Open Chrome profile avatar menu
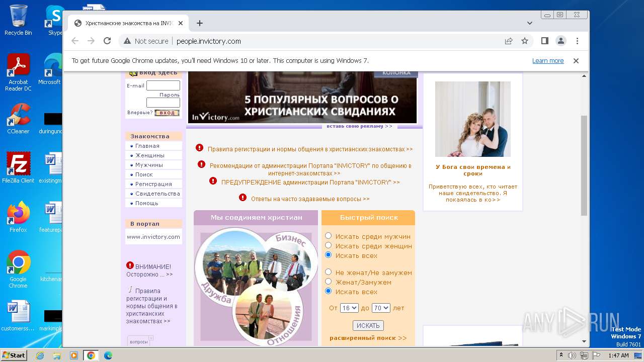Image resolution: width=644 pixels, height=362 pixels. click(561, 41)
